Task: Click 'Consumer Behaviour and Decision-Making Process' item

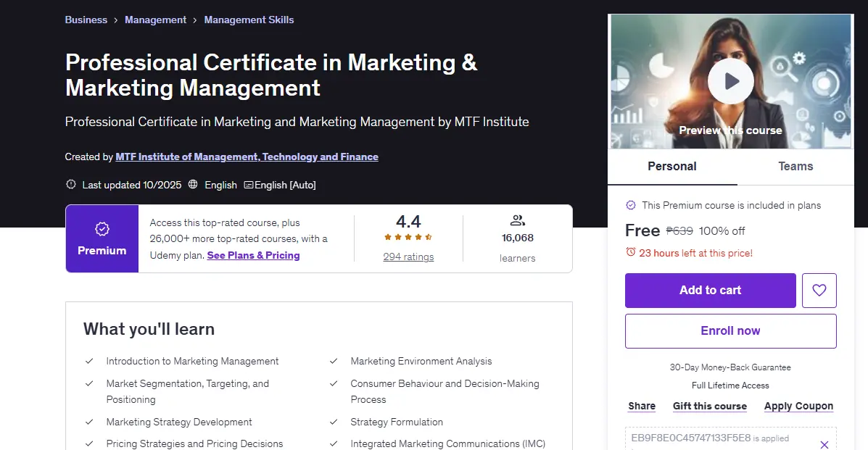Action: click(445, 391)
